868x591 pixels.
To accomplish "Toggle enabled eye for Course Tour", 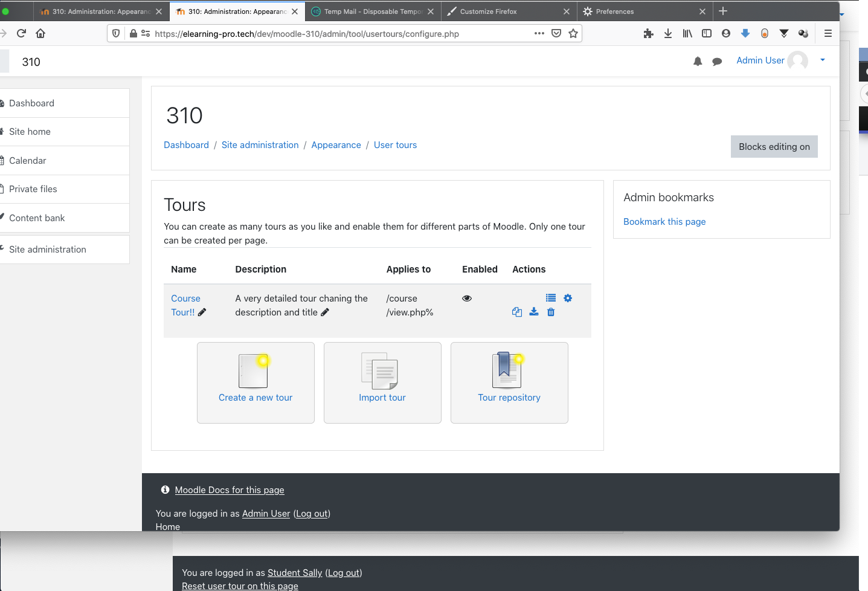I will pos(467,298).
